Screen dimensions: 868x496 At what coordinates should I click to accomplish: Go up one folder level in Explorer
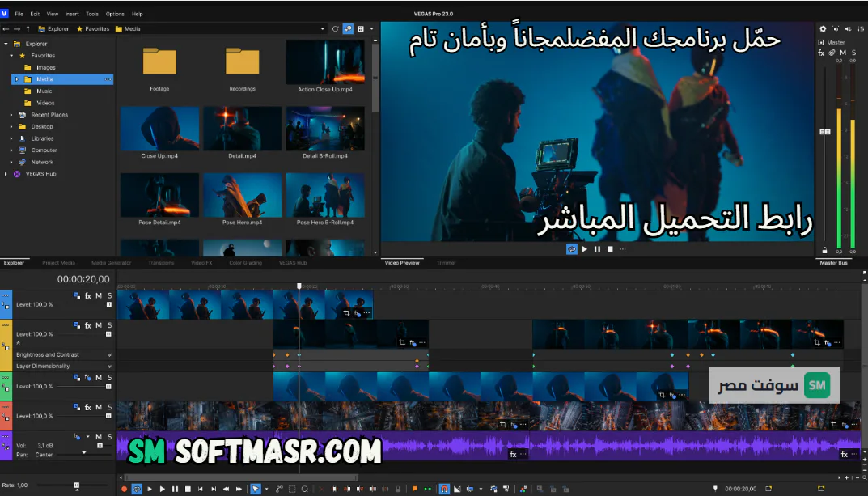pyautogui.click(x=28, y=29)
